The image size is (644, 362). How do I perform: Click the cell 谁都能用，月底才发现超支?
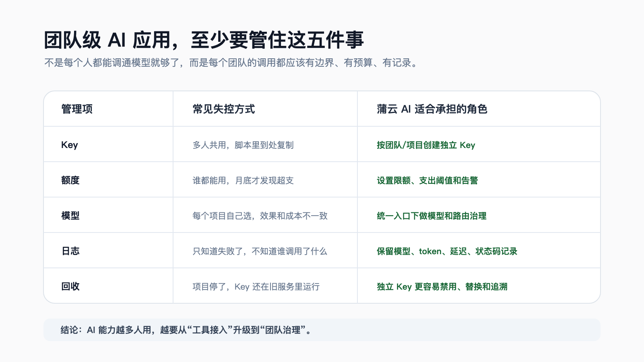243,180
